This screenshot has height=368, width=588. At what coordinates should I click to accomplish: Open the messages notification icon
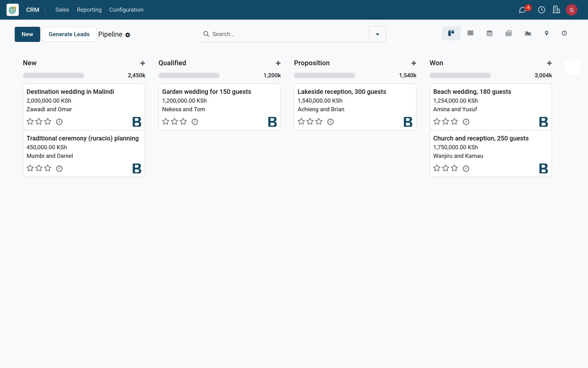[522, 10]
